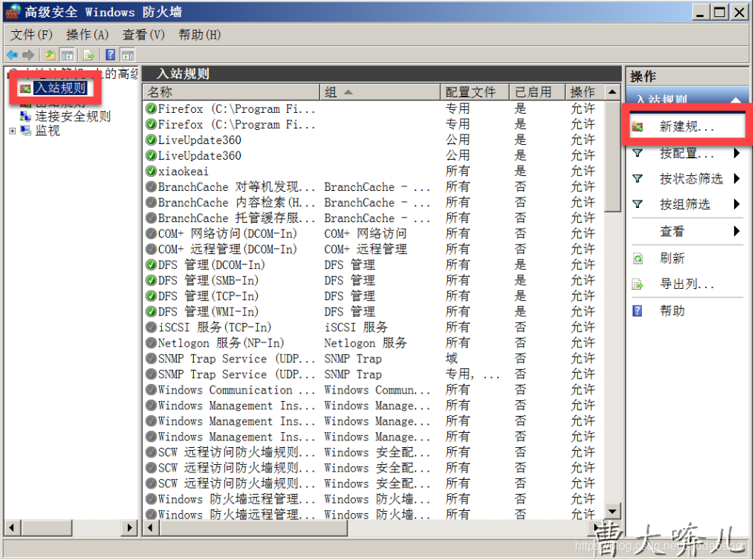
Task: Sort rules by the 组 column header
Action: [x=380, y=92]
